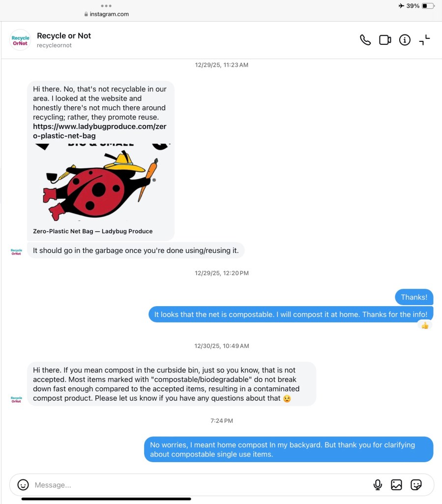The image size is (442, 504).
Task: Select the blue 'Thanks!' message bubble
Action: click(414, 297)
